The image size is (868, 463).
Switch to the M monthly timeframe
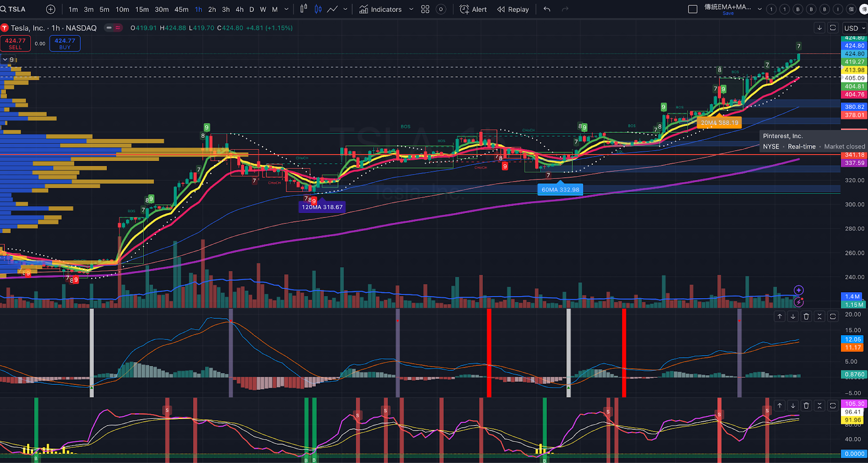275,9
